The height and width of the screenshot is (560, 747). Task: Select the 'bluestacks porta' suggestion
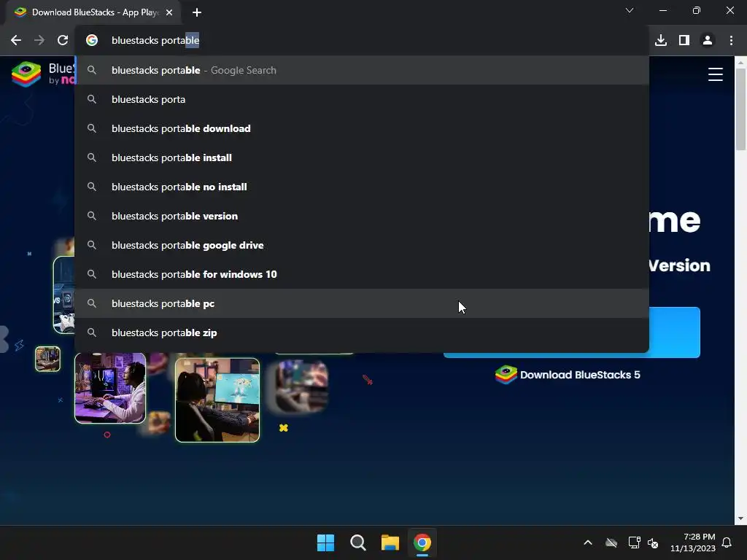coord(362,99)
